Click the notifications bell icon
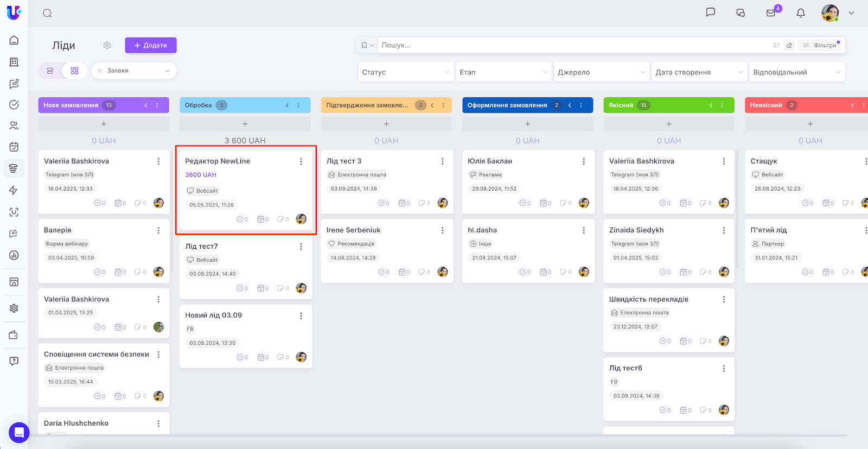Image resolution: width=868 pixels, height=449 pixels. click(800, 13)
